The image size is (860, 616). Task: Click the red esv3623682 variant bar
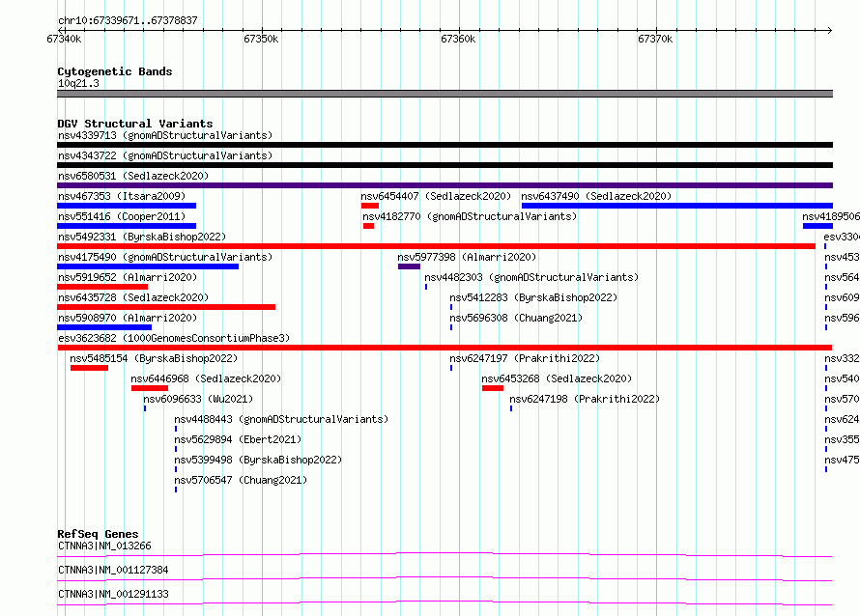click(444, 348)
